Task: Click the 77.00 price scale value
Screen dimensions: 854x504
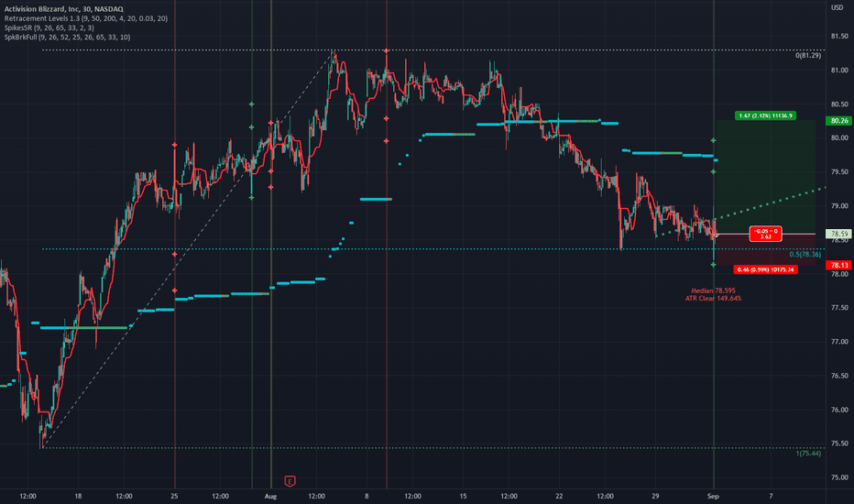Action: (839, 342)
